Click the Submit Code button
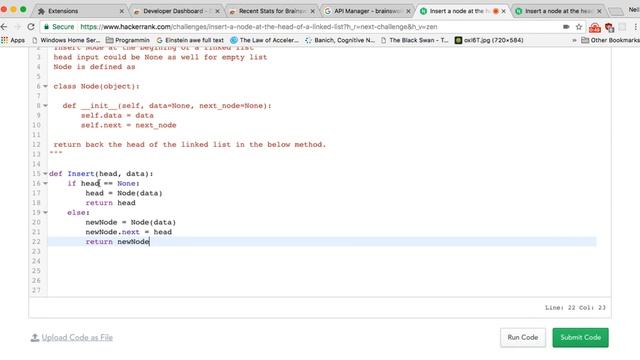This screenshot has width=640, height=360. point(580,338)
